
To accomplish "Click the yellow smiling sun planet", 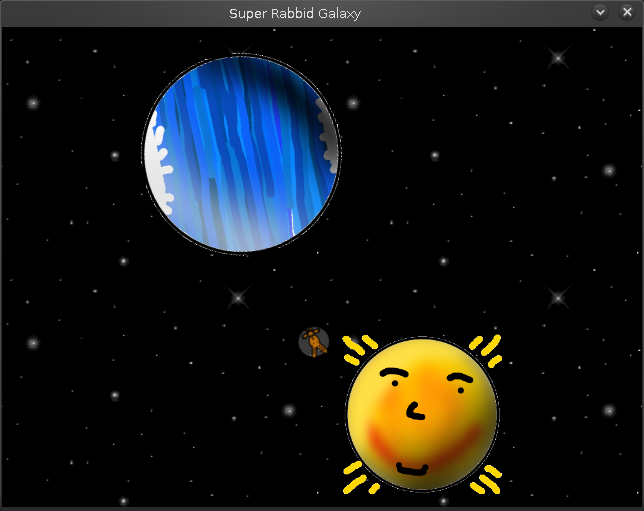I will pyautogui.click(x=422, y=414).
